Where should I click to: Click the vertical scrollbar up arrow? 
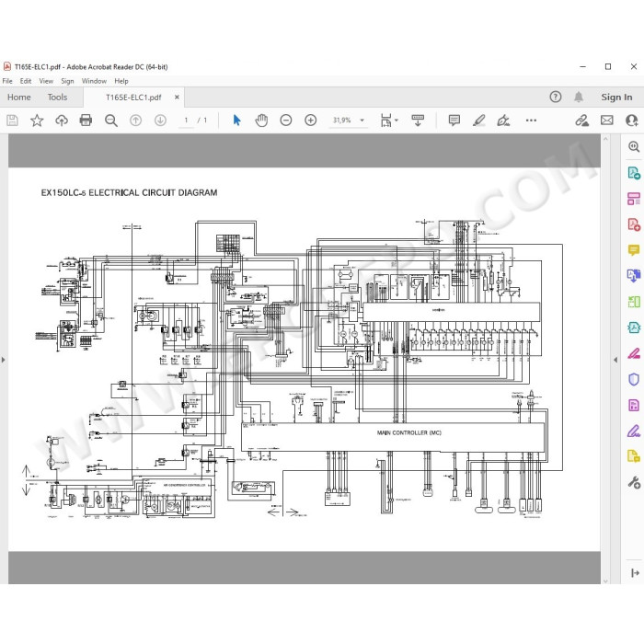[x=605, y=139]
